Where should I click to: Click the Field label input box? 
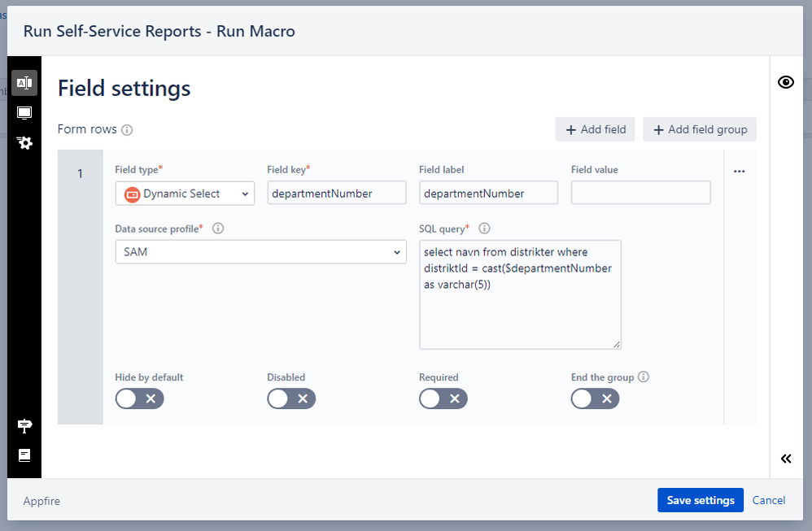pyautogui.click(x=488, y=193)
